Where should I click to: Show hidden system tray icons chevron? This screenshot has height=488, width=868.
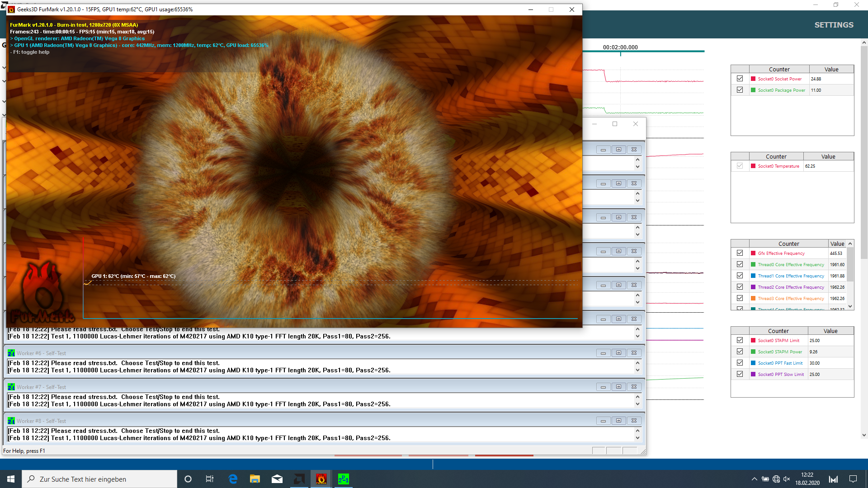click(754, 479)
